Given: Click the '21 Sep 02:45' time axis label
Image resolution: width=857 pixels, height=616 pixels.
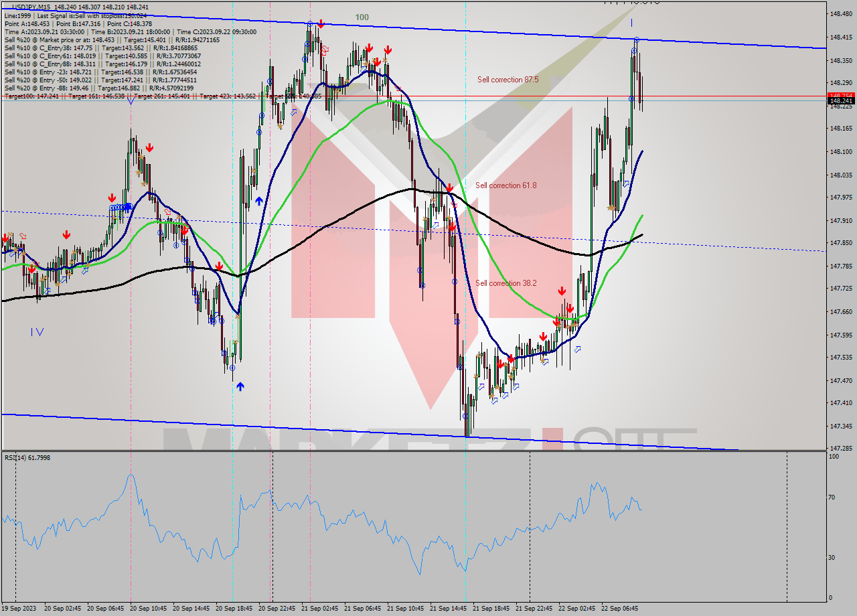Looking at the screenshot, I should coord(319,609).
